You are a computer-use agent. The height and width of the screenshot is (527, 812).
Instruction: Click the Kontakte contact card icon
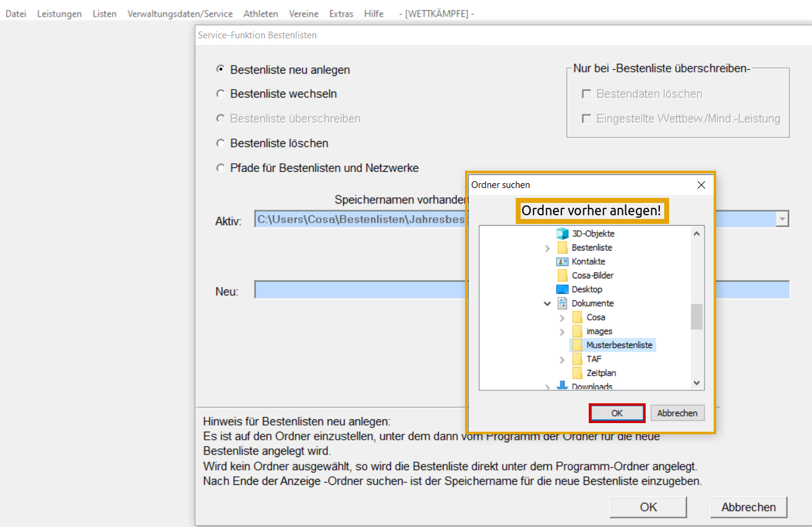coord(562,262)
